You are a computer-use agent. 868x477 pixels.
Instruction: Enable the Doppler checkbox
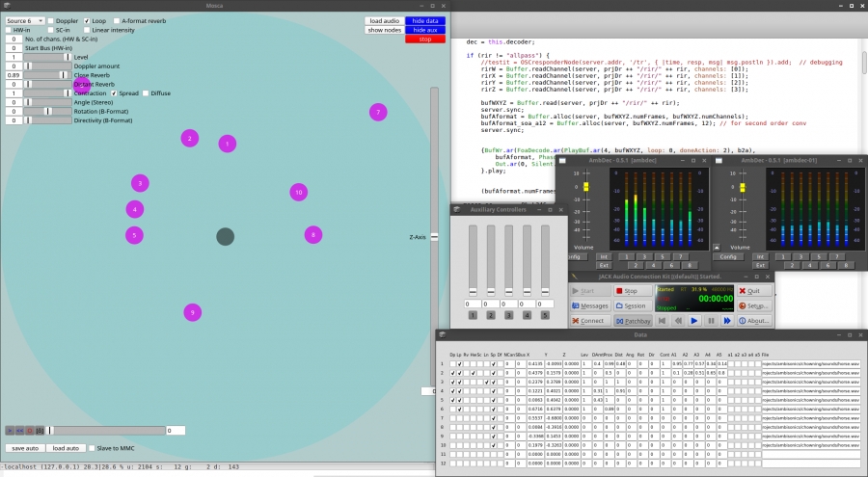(50, 21)
